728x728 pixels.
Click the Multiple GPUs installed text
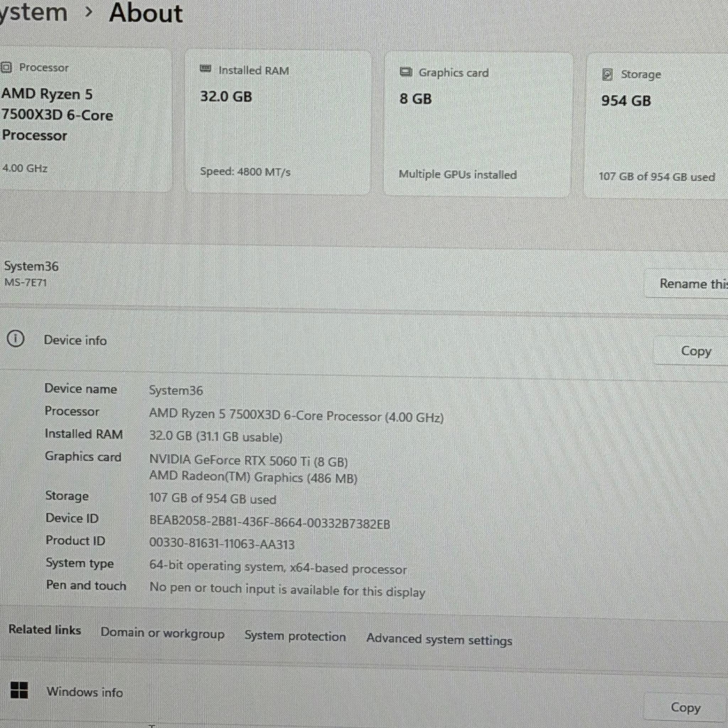tap(458, 175)
